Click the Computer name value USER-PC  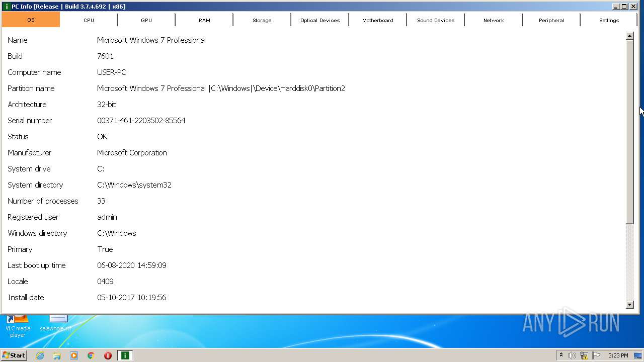point(112,72)
